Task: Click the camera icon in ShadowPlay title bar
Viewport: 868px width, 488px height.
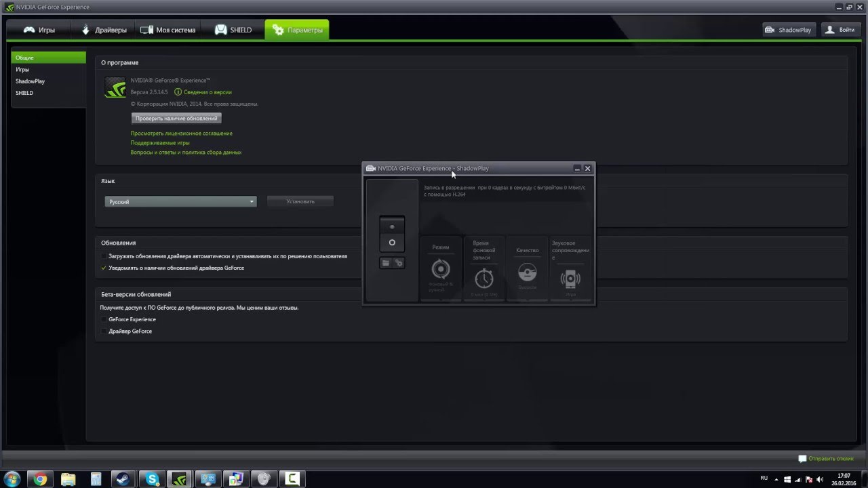Action: 370,168
